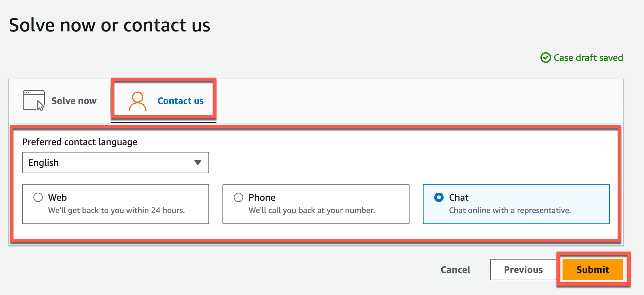Switch to the Contact us tab
Image resolution: width=644 pixels, height=295 pixels.
[180, 100]
